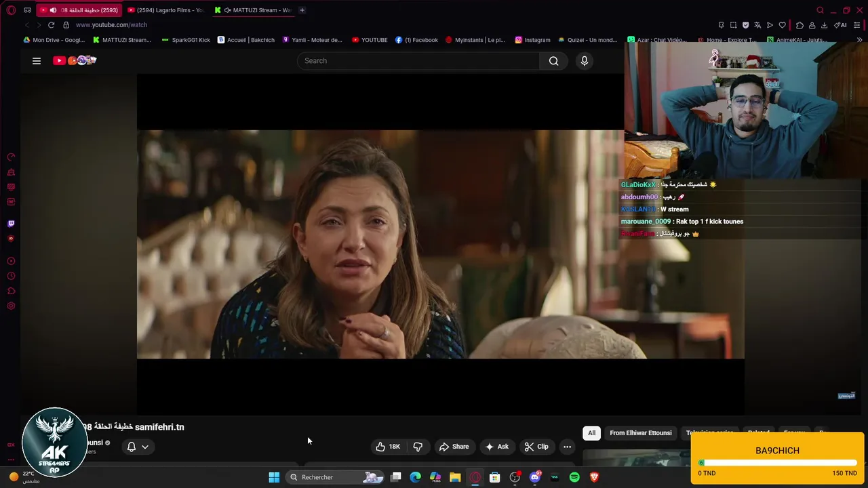Viewport: 868px width, 488px height.
Task: Select the All filter chip
Action: click(x=591, y=433)
